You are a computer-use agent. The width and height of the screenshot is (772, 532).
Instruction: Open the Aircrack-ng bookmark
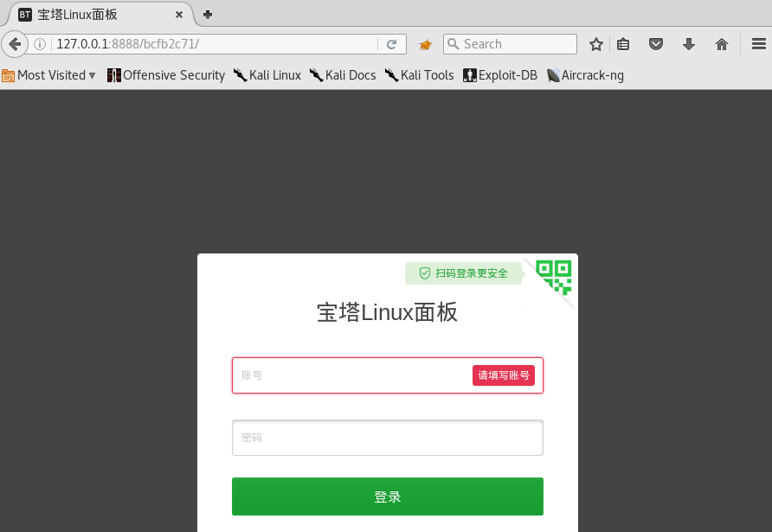click(x=585, y=75)
